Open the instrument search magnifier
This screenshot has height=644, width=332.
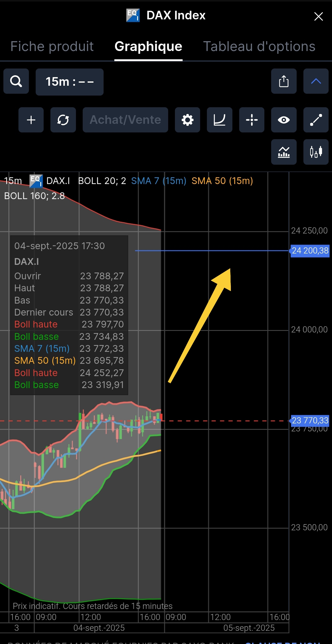pyautogui.click(x=16, y=81)
